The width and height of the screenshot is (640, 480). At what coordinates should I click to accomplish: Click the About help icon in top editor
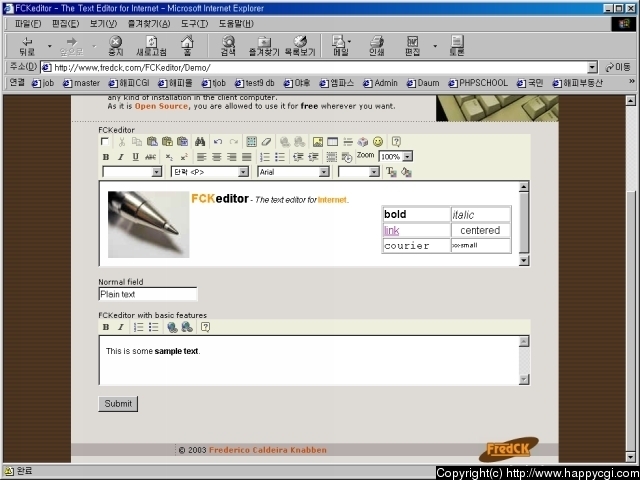pyautogui.click(x=396, y=142)
